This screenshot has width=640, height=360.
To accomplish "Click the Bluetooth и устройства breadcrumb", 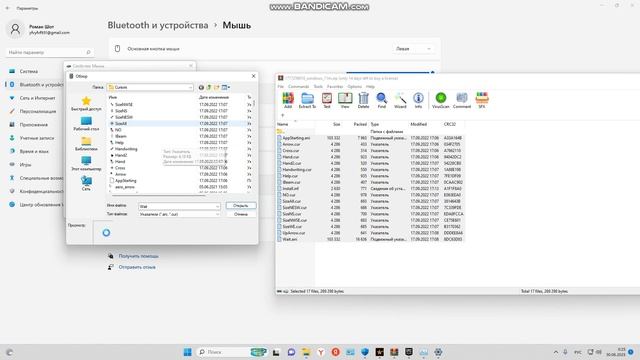I will [158, 25].
